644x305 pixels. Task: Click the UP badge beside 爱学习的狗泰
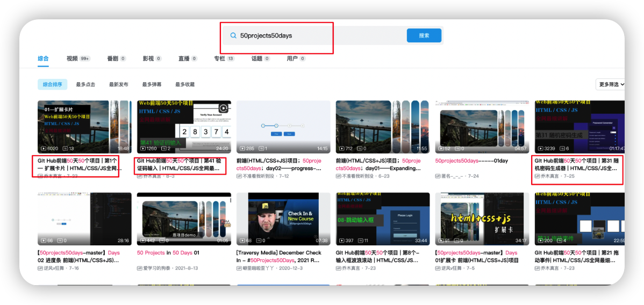coord(140,268)
